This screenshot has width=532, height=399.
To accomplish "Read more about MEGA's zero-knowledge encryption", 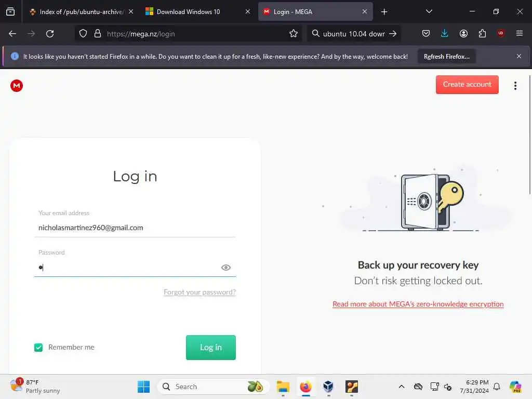I will (x=418, y=304).
